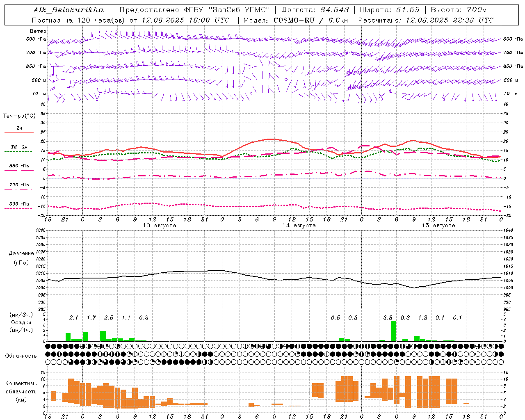Click the Долгота: 84.543 field

(315, 10)
